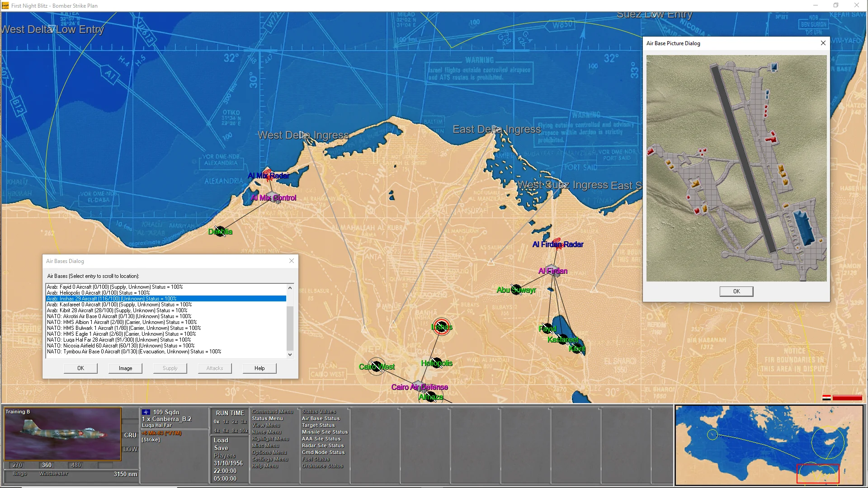This screenshot has height=488, width=868.
Task: Open the Name Menu
Action: (x=266, y=432)
